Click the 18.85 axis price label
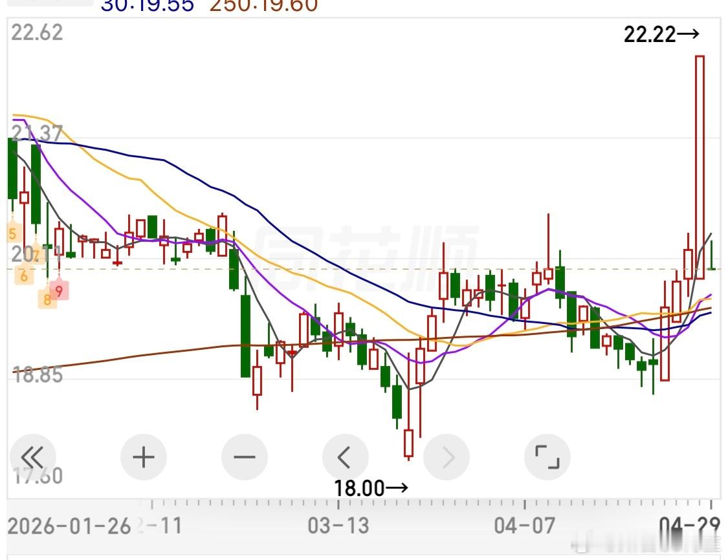 pyautogui.click(x=37, y=374)
